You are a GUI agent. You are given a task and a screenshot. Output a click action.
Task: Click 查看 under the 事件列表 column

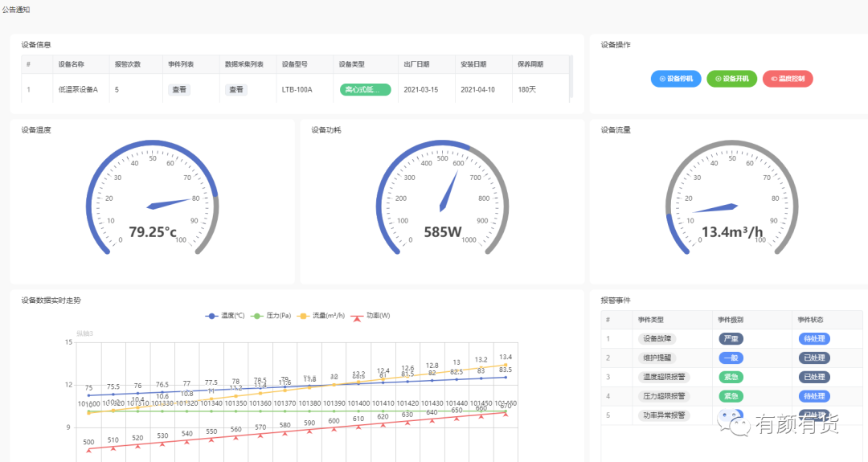pos(178,90)
